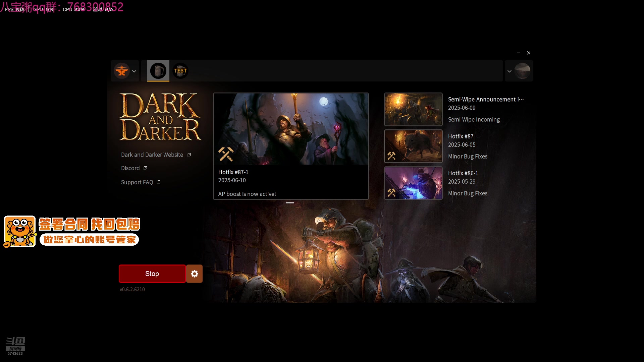The width and height of the screenshot is (644, 362).
Task: Open the Support FAQ link
Action: pos(137,182)
